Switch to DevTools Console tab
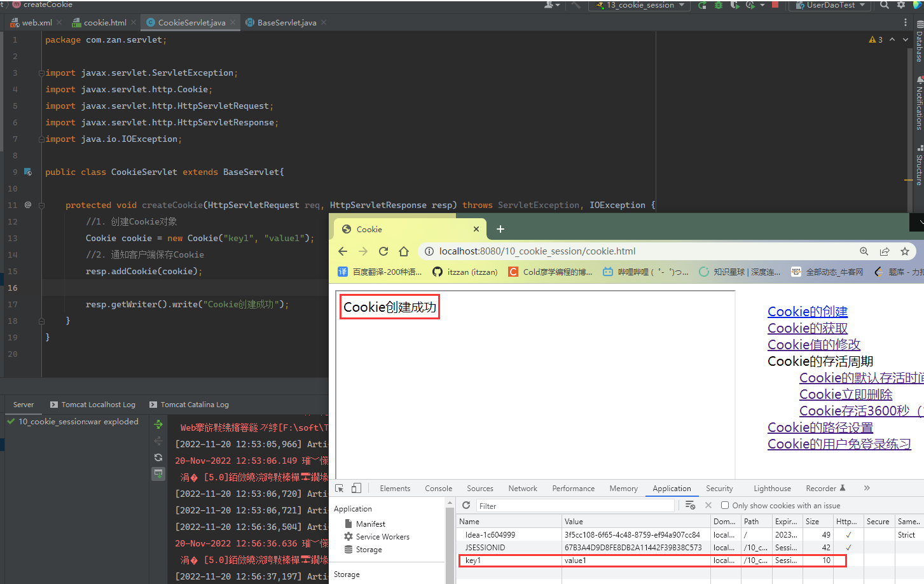The image size is (924, 584). 439,489
